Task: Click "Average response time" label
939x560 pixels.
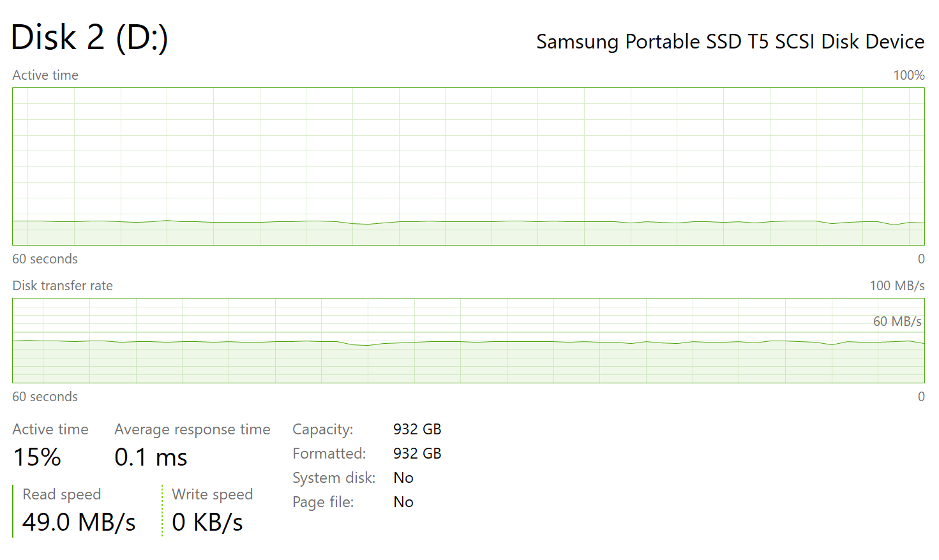Action: [x=192, y=430]
